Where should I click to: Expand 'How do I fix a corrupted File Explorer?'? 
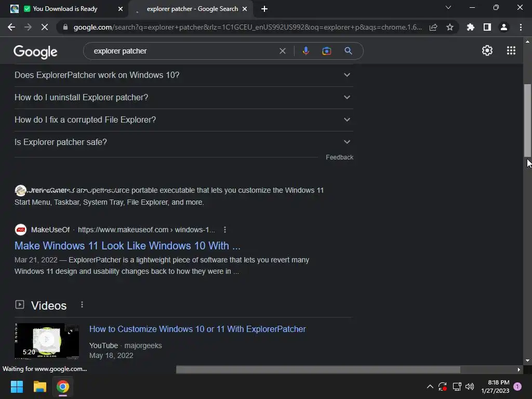point(183,120)
